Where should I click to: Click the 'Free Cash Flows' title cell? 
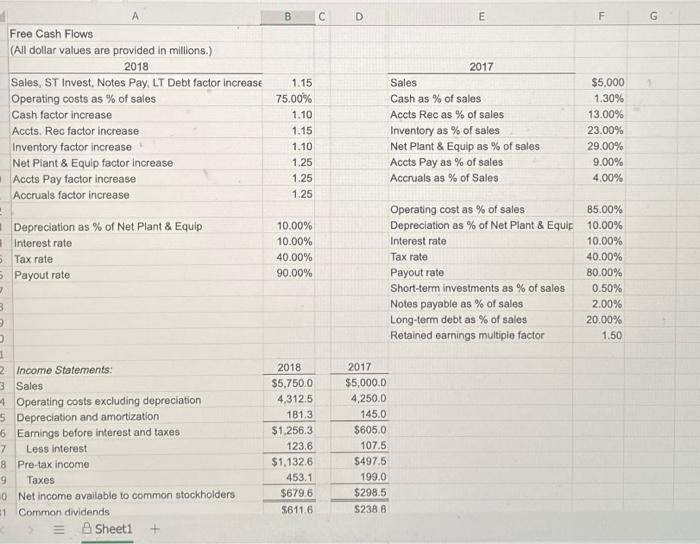[51, 34]
